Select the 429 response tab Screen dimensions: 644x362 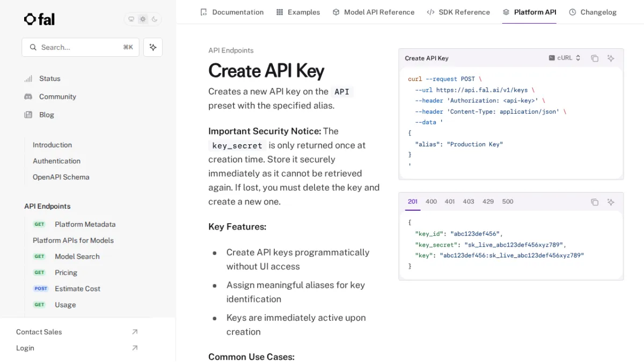click(x=488, y=202)
